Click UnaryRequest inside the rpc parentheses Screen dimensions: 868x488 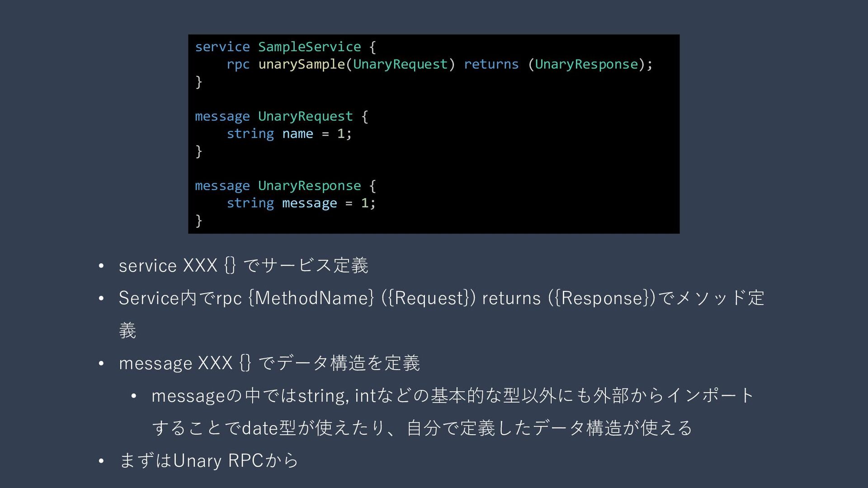coord(400,64)
